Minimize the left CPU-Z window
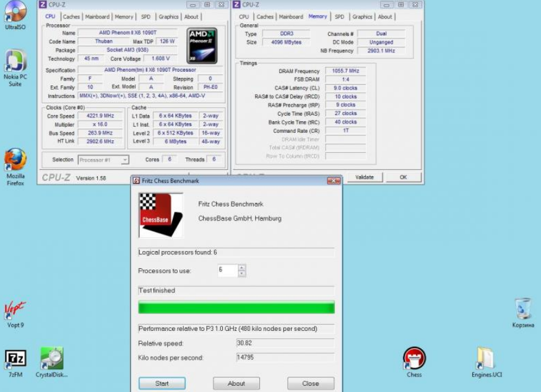Image resolution: width=541 pixels, height=392 pixels. tap(193, 4)
